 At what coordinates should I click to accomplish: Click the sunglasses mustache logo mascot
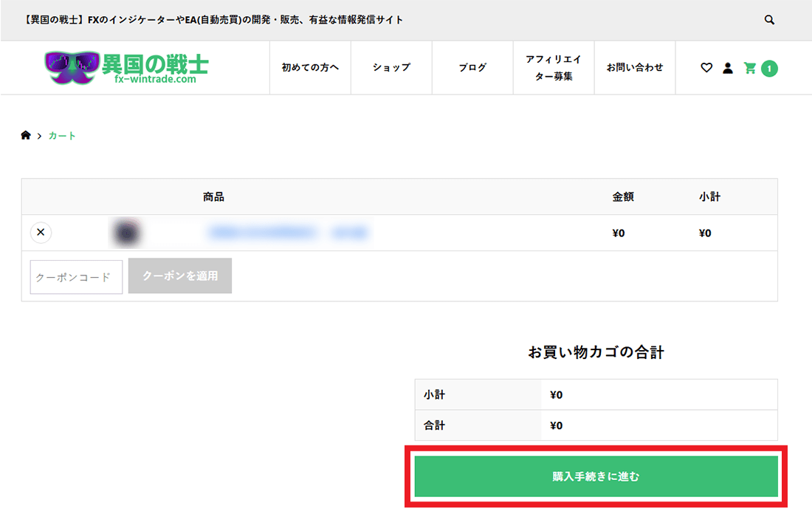click(x=71, y=67)
